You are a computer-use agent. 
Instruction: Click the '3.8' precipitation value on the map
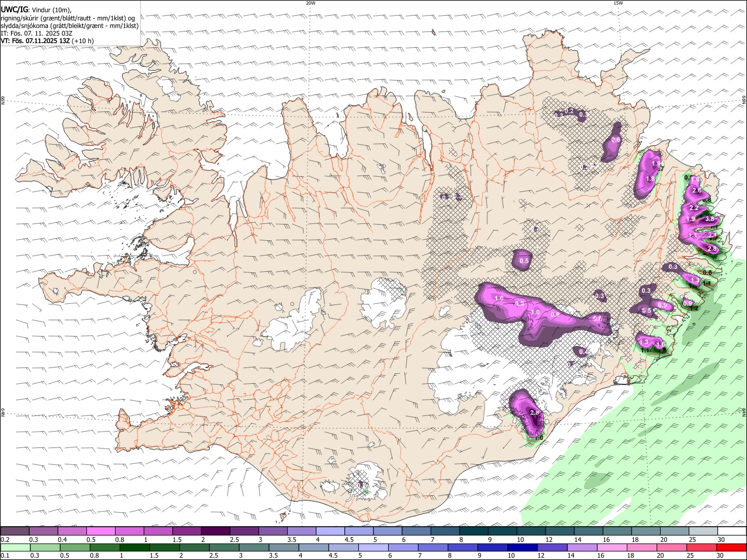pyautogui.click(x=710, y=219)
